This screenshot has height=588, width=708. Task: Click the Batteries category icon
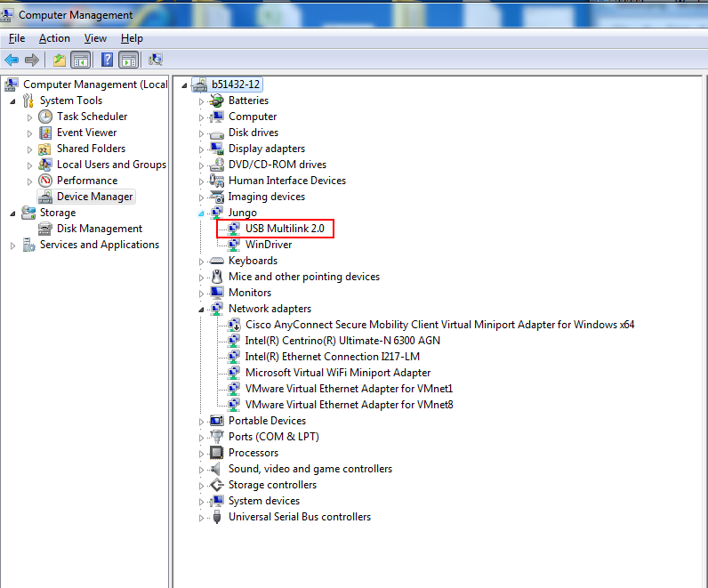click(x=217, y=101)
